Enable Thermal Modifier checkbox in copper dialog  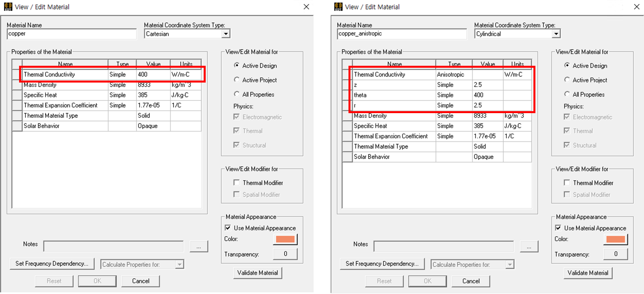coord(237,183)
